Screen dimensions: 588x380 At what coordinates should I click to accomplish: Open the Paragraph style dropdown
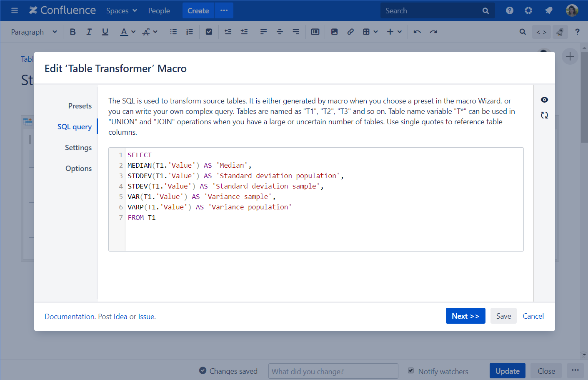coord(33,32)
